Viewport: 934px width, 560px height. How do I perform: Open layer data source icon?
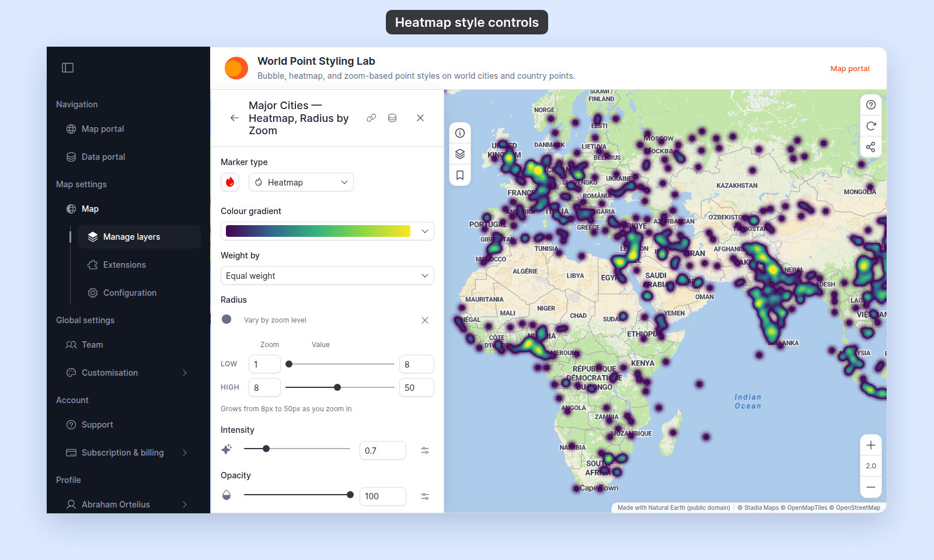coord(392,118)
